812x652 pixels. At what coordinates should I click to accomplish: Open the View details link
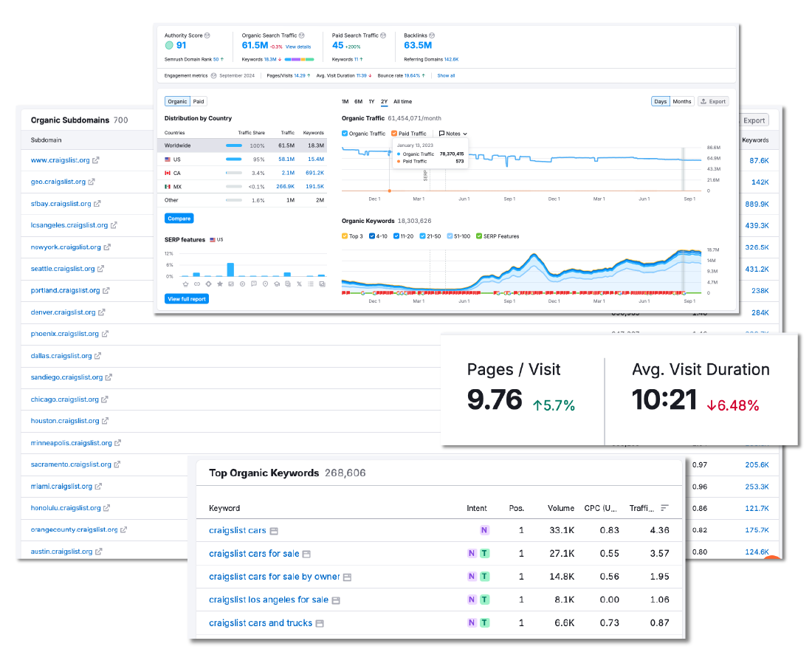[298, 47]
